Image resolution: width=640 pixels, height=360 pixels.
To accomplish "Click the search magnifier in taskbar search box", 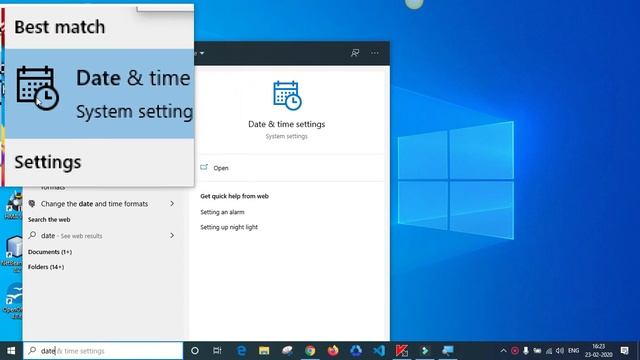I will click(x=32, y=351).
